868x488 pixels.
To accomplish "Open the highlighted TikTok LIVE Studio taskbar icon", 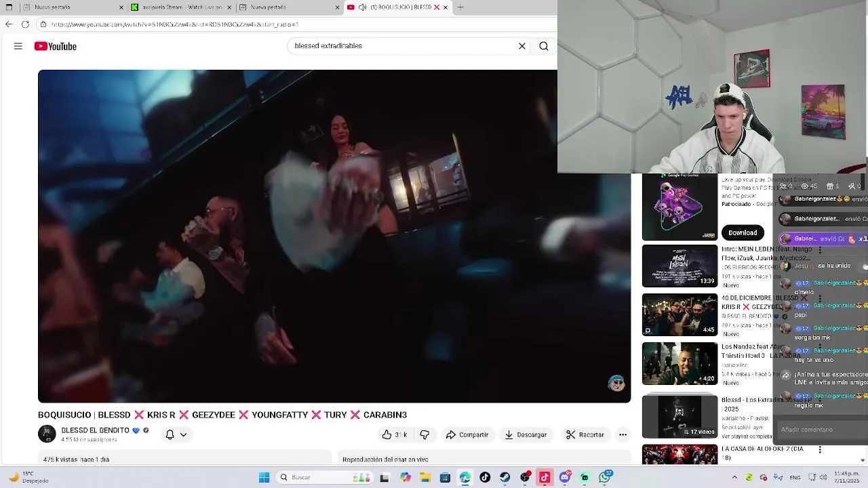I will click(545, 477).
